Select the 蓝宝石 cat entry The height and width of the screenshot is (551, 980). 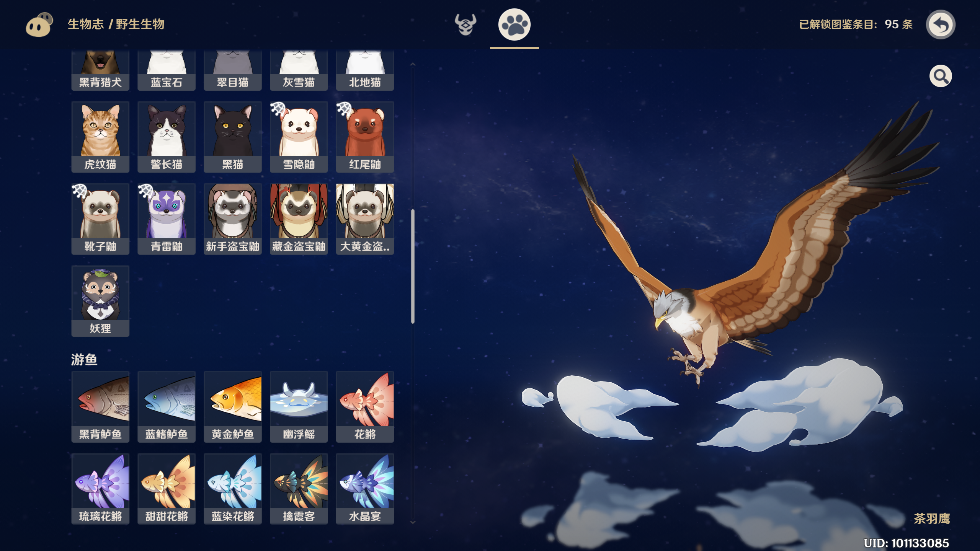pyautogui.click(x=167, y=70)
